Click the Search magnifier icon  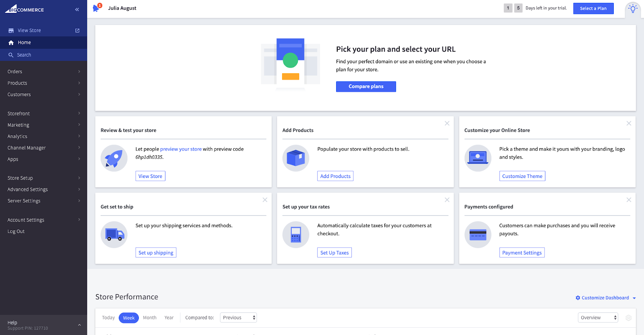[11, 55]
